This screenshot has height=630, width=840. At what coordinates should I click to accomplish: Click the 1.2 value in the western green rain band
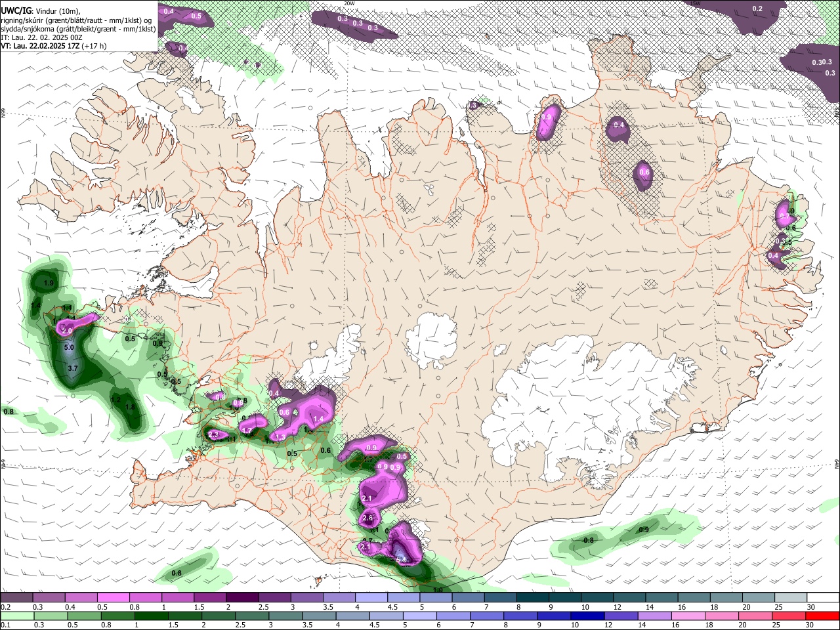click(116, 400)
